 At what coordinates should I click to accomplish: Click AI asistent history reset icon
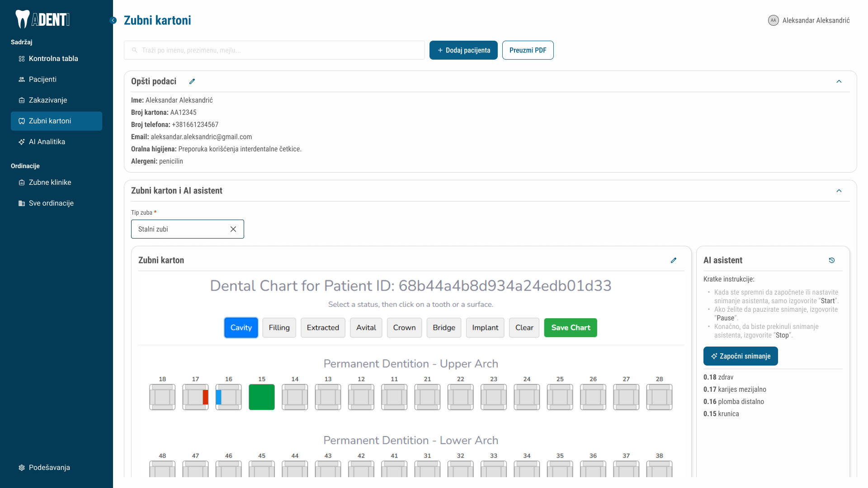(832, 260)
